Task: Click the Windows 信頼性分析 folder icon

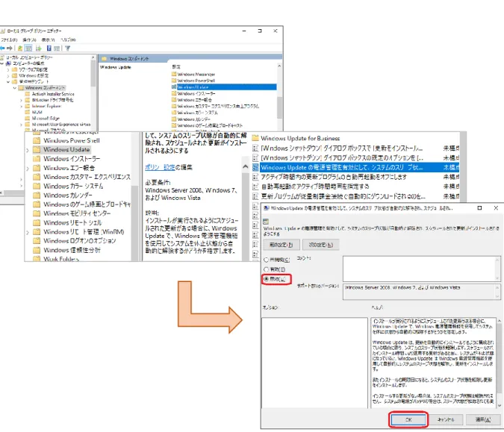Action: [x=37, y=250]
